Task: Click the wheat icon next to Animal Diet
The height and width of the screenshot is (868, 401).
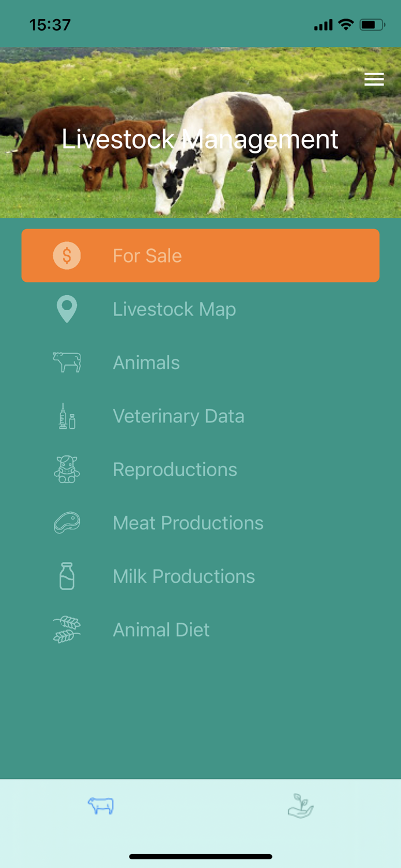Action: [67, 629]
